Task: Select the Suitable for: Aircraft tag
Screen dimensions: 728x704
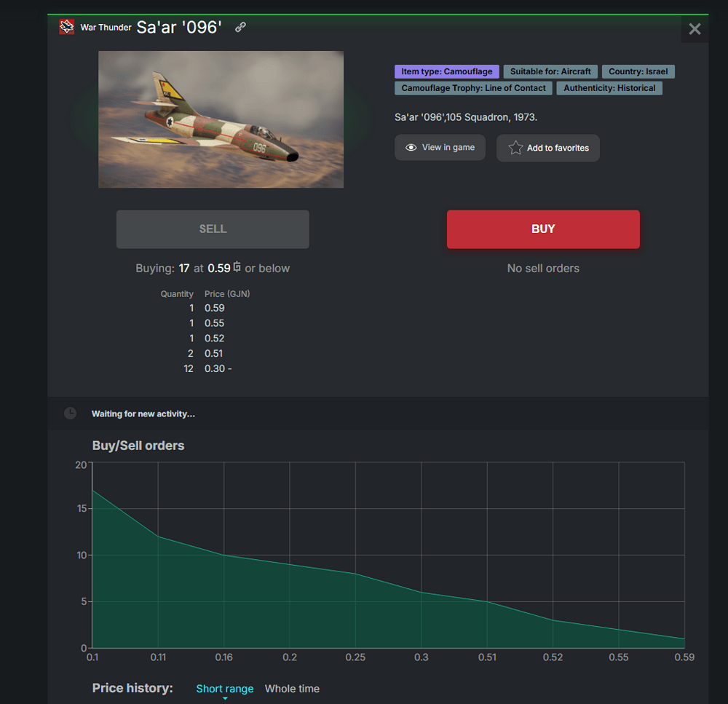Action: click(550, 71)
